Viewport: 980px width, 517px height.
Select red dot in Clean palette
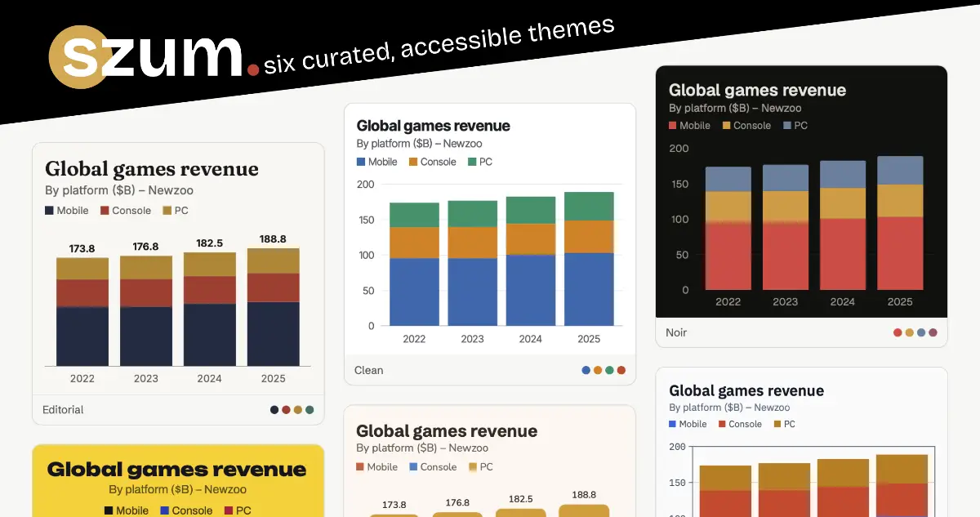coord(621,370)
